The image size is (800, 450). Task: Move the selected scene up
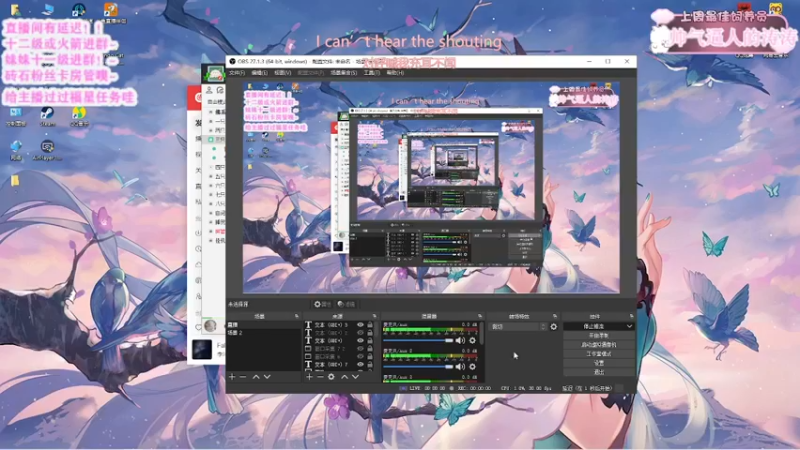tap(256, 377)
